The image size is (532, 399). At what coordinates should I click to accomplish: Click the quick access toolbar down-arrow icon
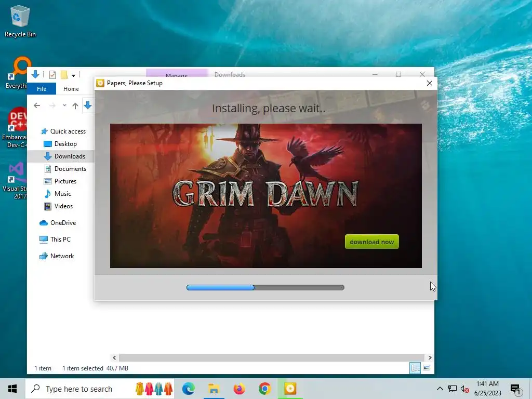[x=35, y=74]
